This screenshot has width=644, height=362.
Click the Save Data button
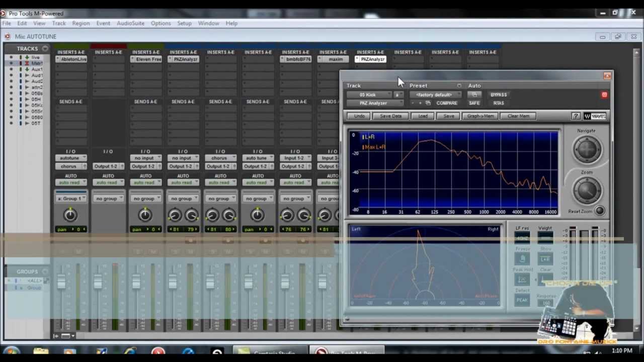point(391,116)
